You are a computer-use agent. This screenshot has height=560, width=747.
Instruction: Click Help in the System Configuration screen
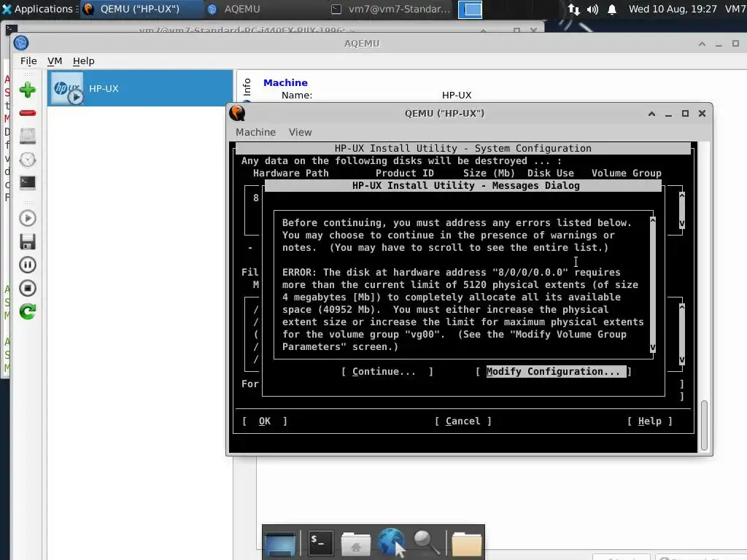tap(650, 421)
